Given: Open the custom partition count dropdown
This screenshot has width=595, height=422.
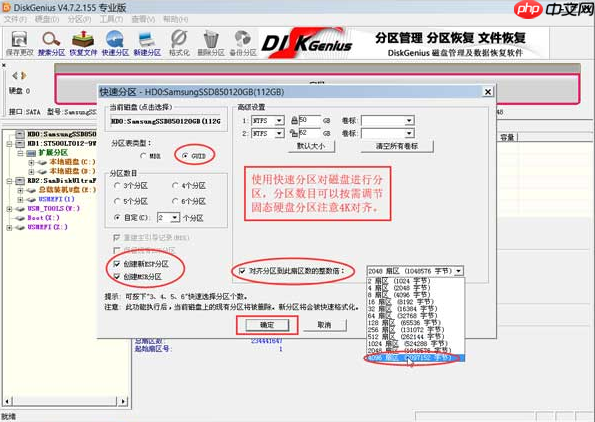Looking at the screenshot, I should [175, 218].
